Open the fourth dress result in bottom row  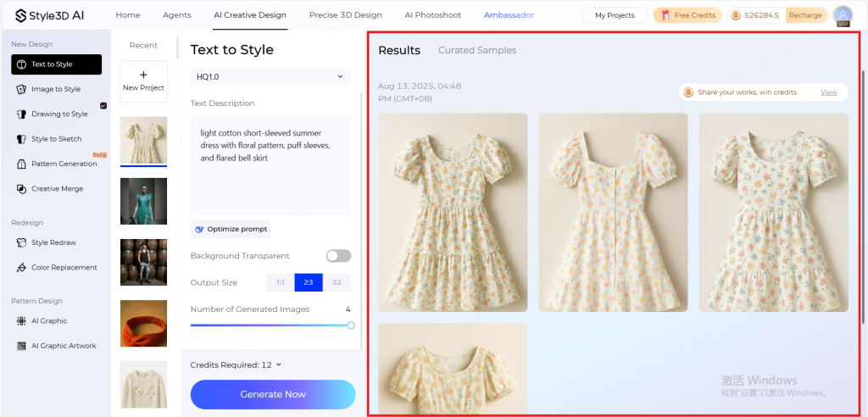point(453,370)
